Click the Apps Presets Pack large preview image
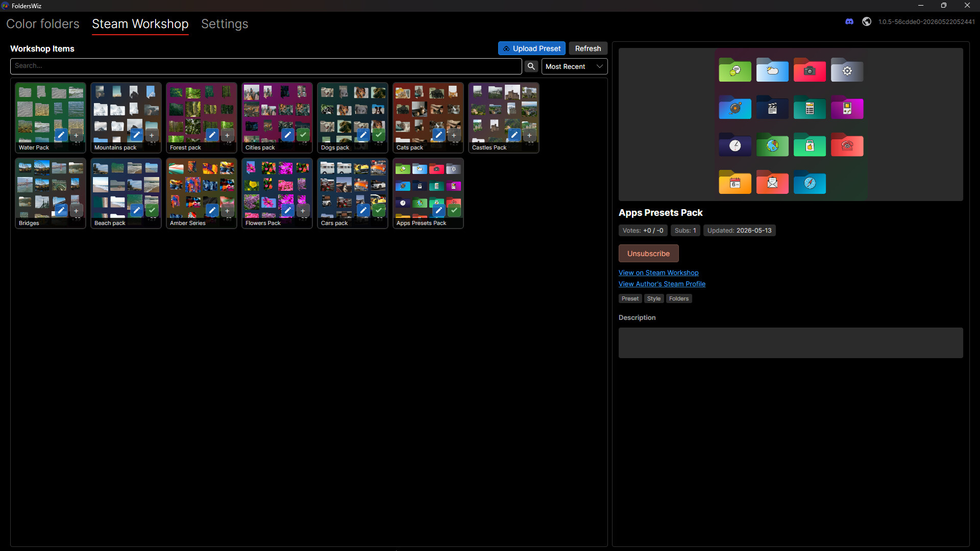Image resolution: width=980 pixels, height=551 pixels. pyautogui.click(x=791, y=124)
